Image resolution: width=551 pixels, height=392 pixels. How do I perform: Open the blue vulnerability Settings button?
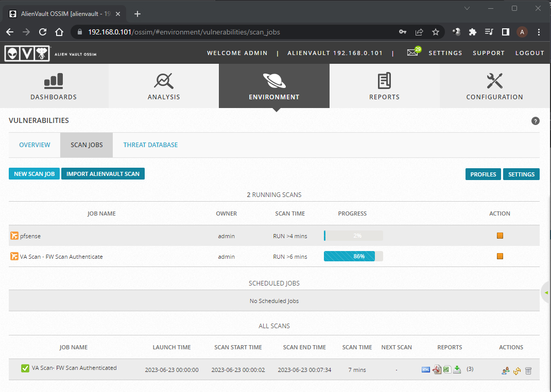[x=521, y=174]
